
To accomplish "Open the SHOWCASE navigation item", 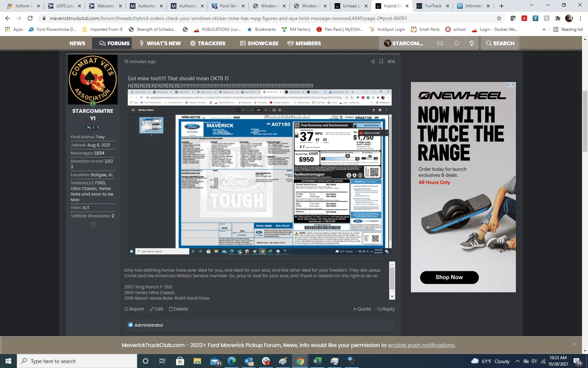I will (x=259, y=43).
